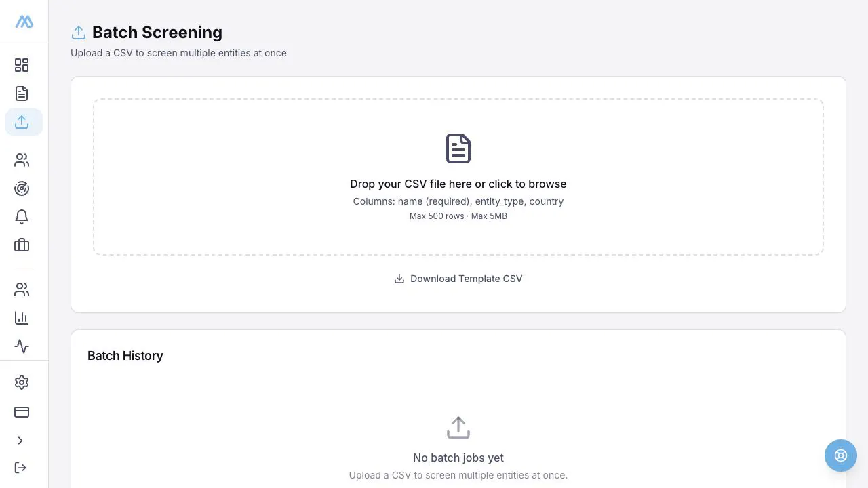Click the logout arrow icon
868x488 pixels.
point(20,468)
